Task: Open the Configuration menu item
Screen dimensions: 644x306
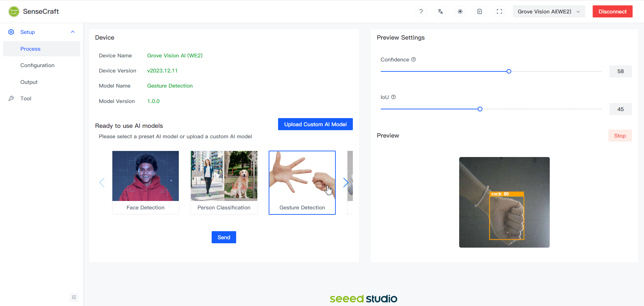Action: click(x=37, y=65)
